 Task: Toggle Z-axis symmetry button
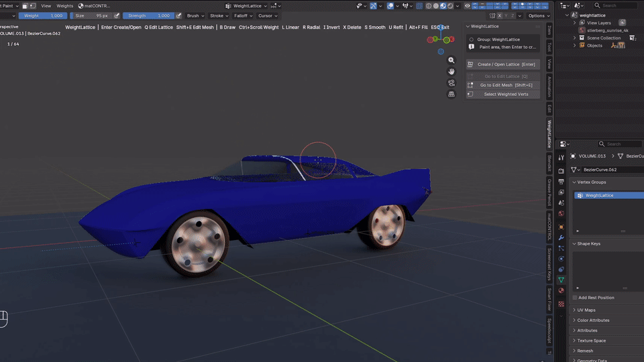513,15
